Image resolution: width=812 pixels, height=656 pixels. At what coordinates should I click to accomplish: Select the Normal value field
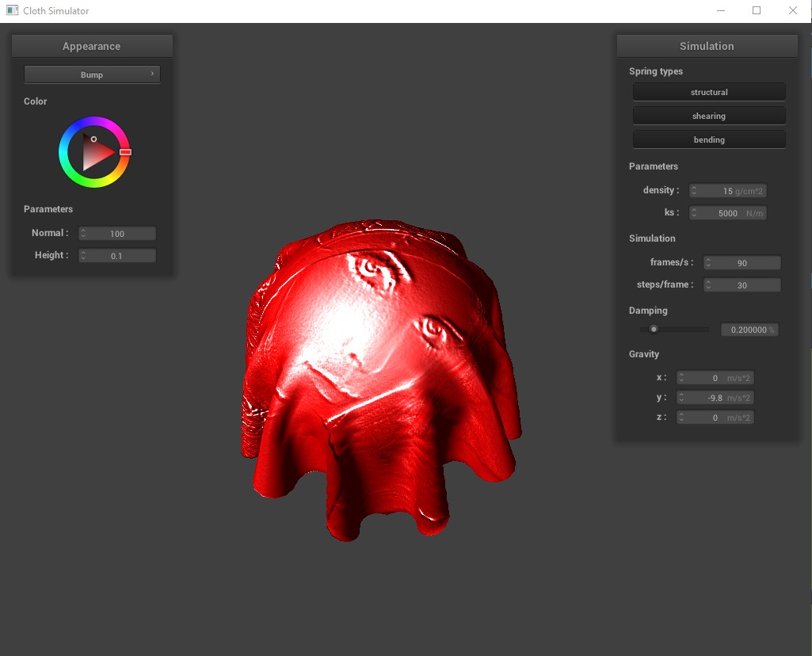[x=117, y=234]
